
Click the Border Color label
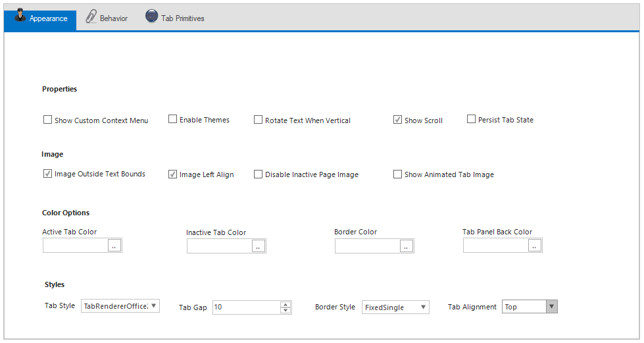point(356,232)
